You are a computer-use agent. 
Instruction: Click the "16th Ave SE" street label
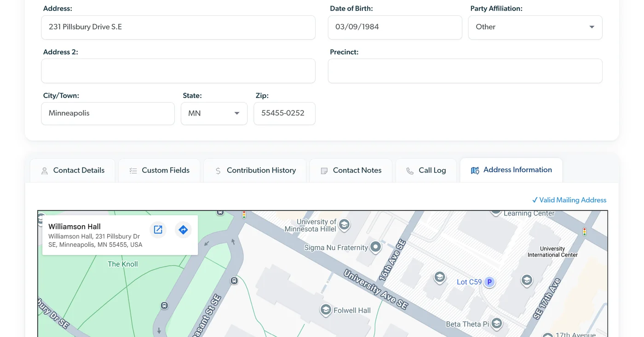tap(392, 260)
